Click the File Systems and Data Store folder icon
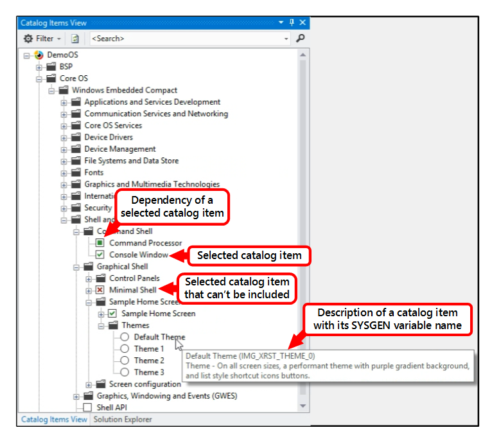Viewport: 483px width, 448px height. point(76,161)
